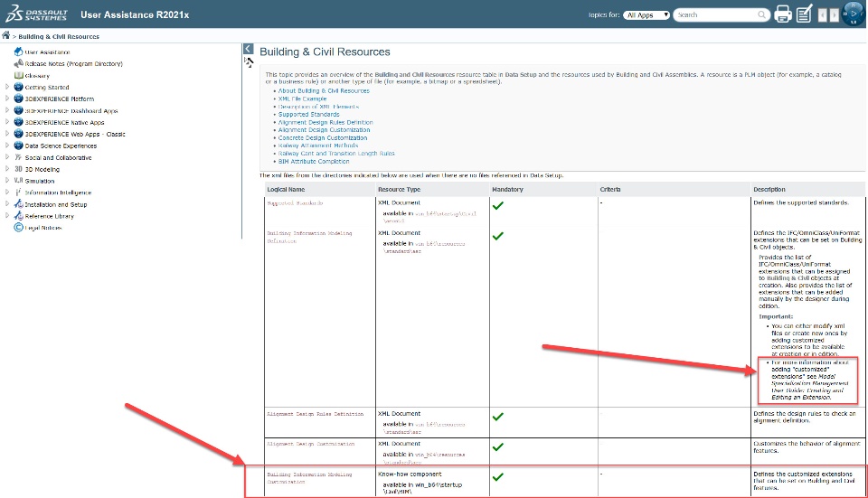Click the Release Notes megaphone icon
The image size is (868, 498).
pos(18,63)
